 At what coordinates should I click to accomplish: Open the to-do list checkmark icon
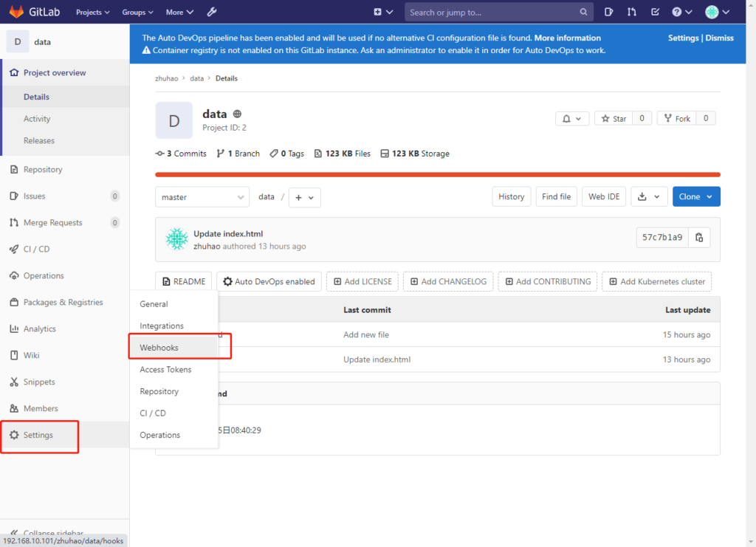point(655,12)
